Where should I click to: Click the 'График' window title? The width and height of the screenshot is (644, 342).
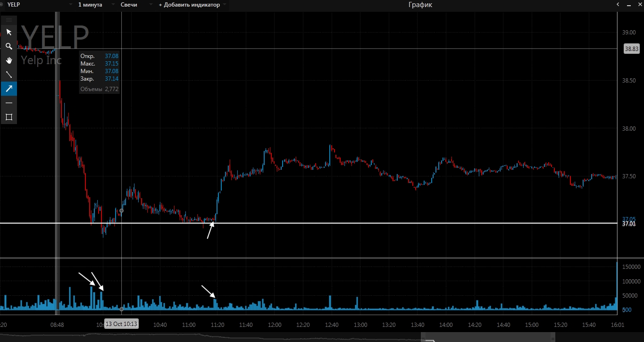click(420, 5)
